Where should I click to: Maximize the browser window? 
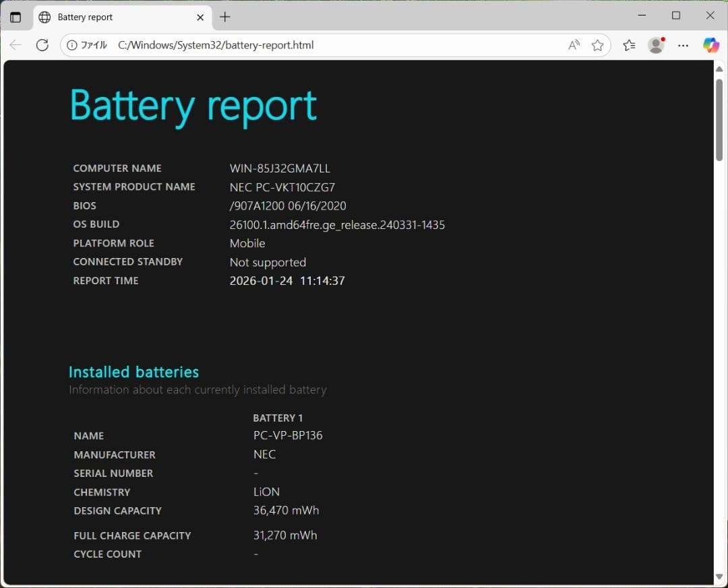tap(676, 15)
